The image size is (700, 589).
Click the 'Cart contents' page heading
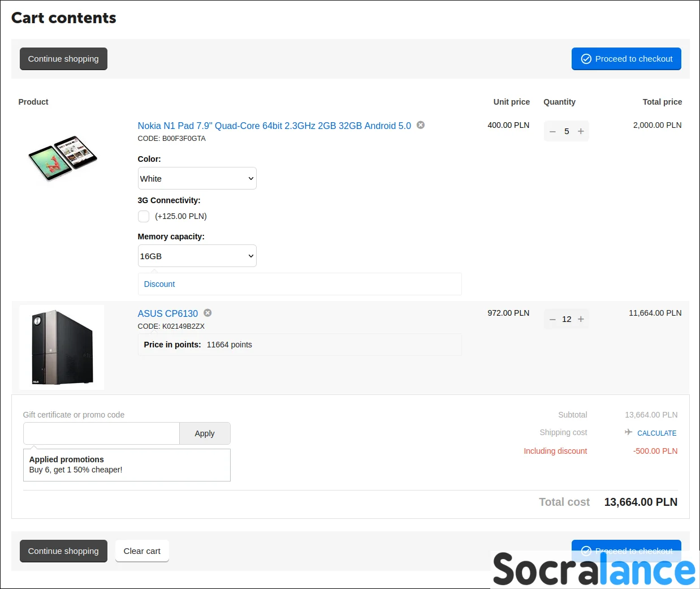coord(64,18)
